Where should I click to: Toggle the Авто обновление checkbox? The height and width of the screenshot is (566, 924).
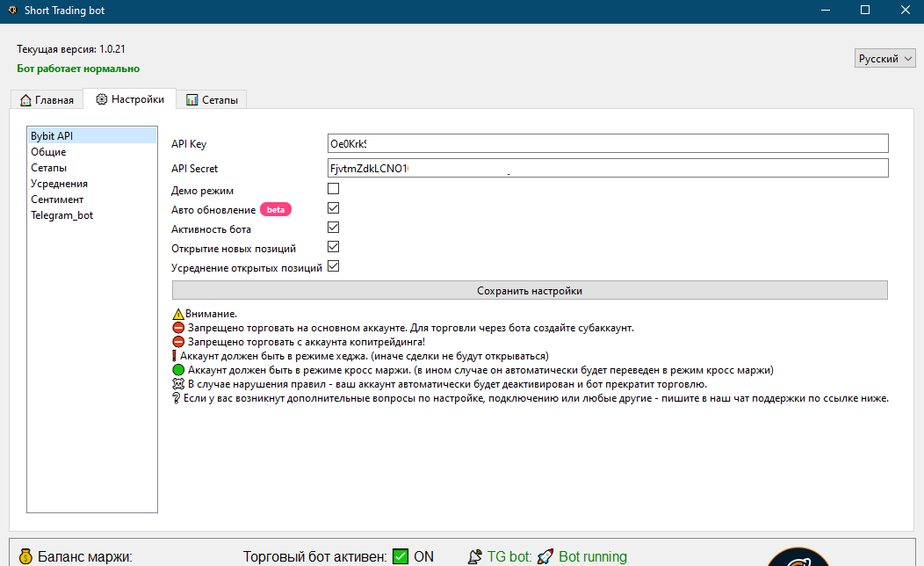point(334,208)
